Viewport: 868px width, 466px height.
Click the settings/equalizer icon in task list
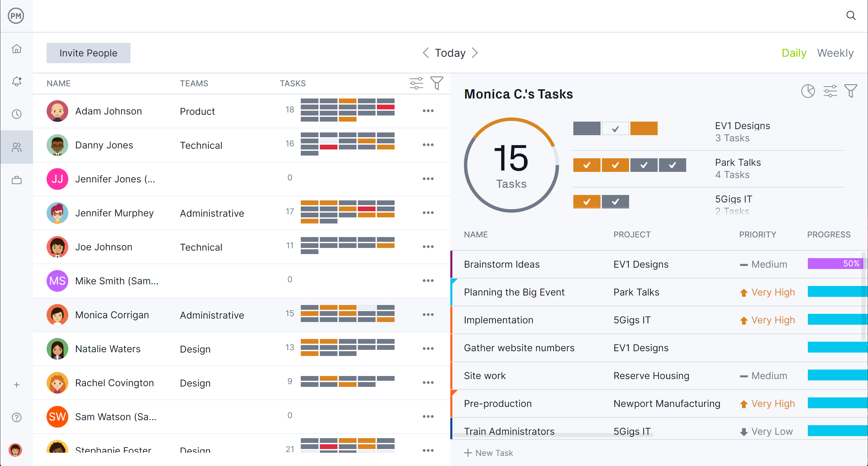417,83
